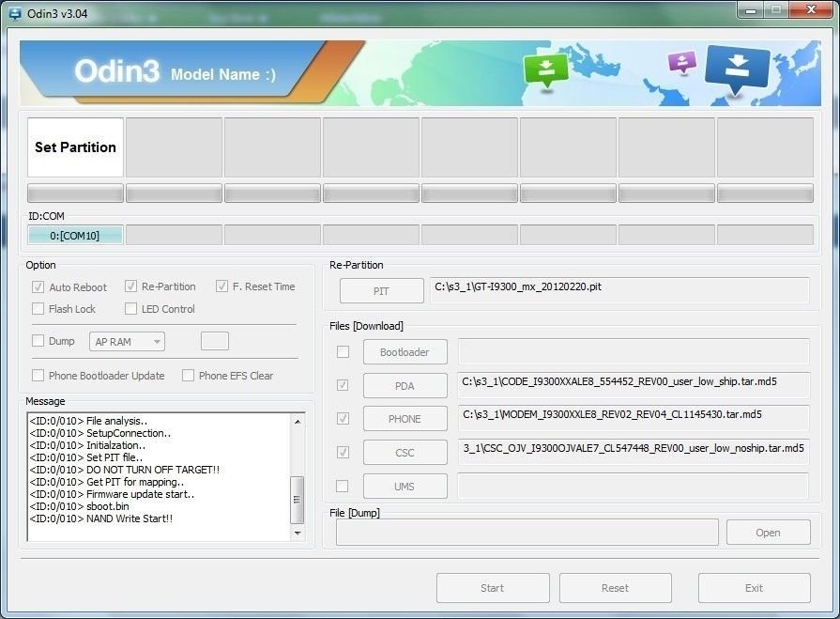Click the 'File analysis..' log line
This screenshot has width=840, height=619.
coord(88,421)
